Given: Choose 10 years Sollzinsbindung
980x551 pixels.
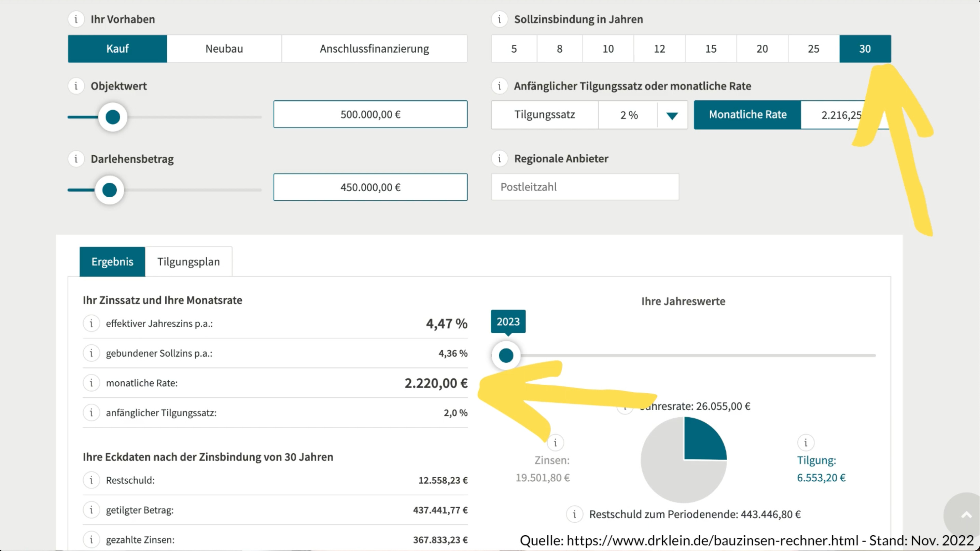Looking at the screenshot, I should 608,49.
